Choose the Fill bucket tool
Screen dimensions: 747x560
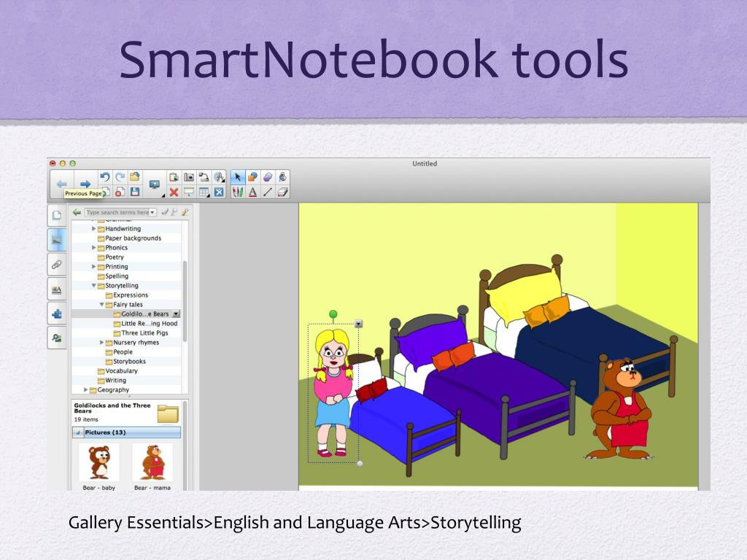click(x=283, y=177)
